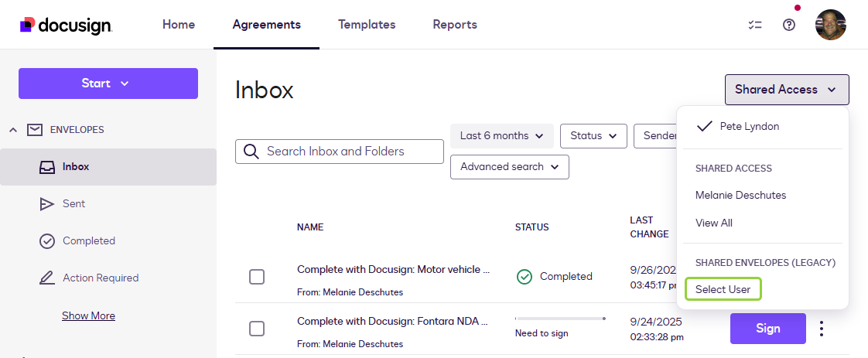Viewport: 868px width, 358px height.
Task: Click the Show More link
Action: (x=88, y=315)
